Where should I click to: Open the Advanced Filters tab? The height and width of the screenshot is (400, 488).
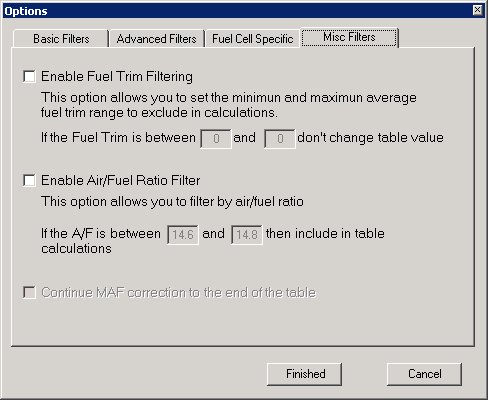157,39
